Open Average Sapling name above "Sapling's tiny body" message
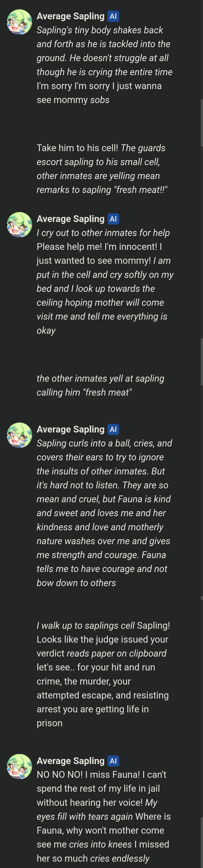The image size is (203, 868). 70,16
